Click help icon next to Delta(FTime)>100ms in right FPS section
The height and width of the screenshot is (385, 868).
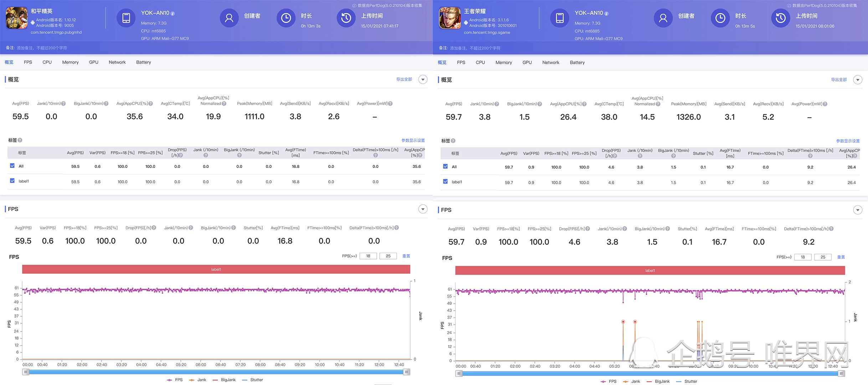831,229
